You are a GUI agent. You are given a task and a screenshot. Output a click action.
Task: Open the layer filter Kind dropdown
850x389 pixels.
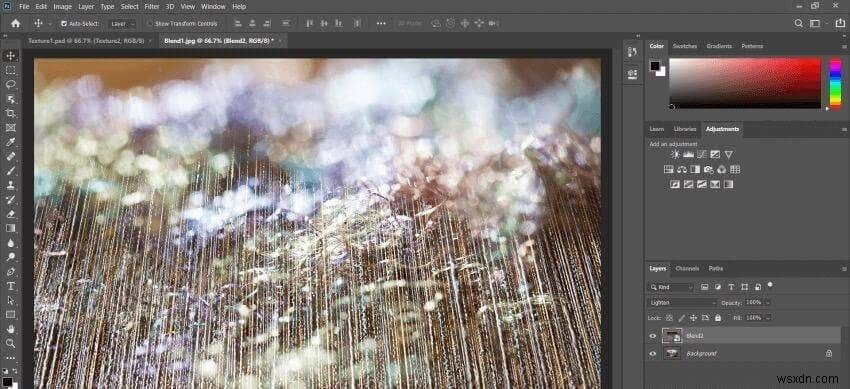click(671, 287)
